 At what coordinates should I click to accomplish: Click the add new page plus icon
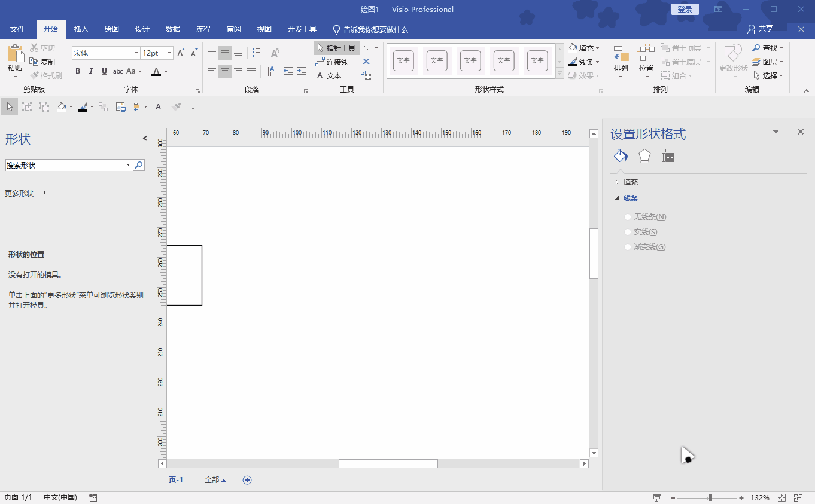pos(247,480)
